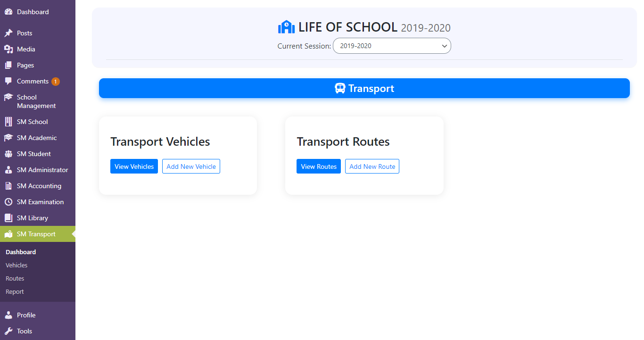Click the Posts pushpin icon
This screenshot has height=340, width=644.
point(8,33)
